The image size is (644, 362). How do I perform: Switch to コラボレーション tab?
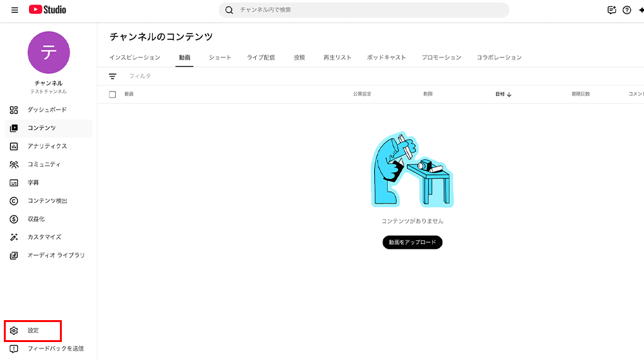[x=499, y=57]
